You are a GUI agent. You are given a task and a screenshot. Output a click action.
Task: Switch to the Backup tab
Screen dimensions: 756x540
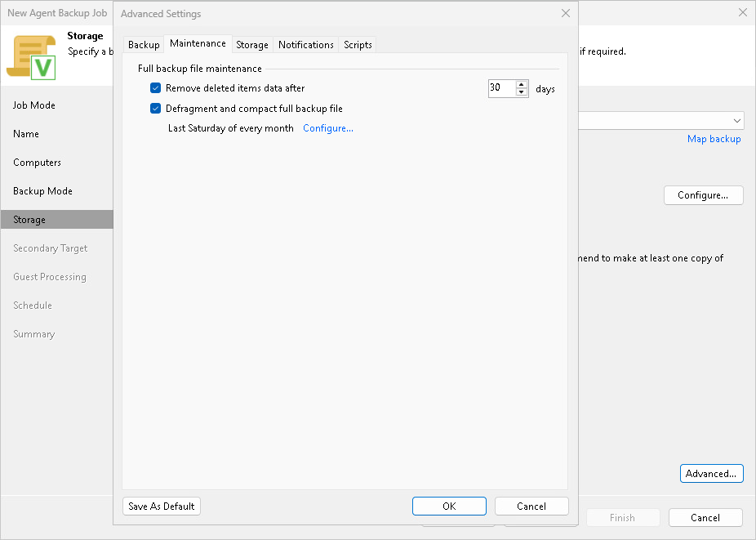click(144, 44)
